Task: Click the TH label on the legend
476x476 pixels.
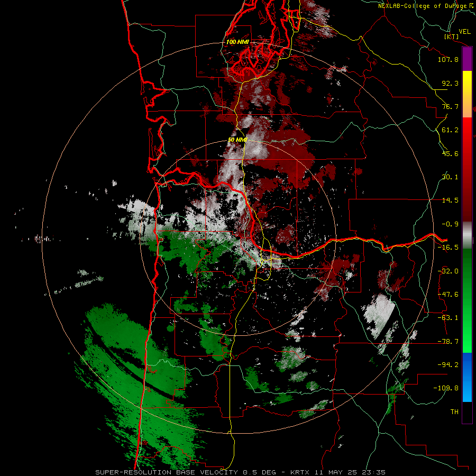Action: tap(454, 412)
